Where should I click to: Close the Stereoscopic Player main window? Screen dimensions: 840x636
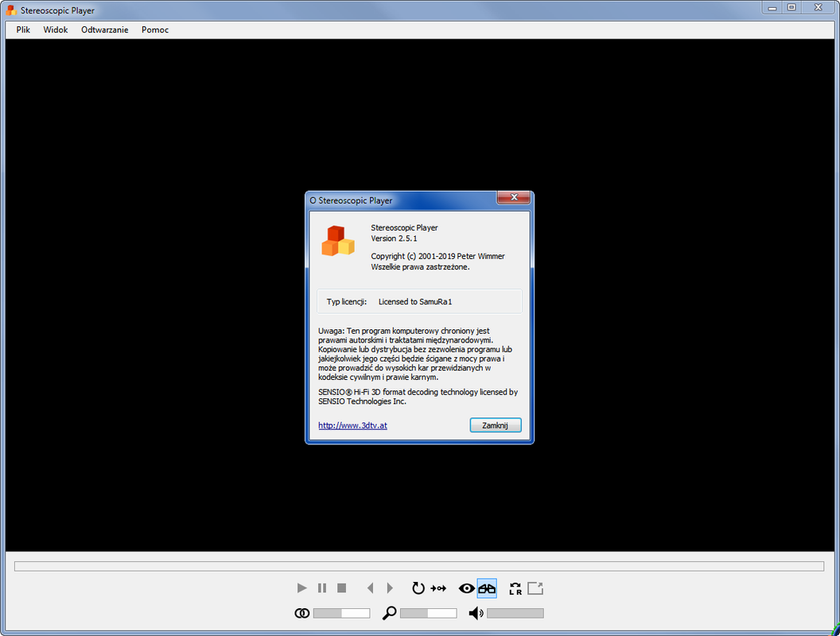(818, 7)
